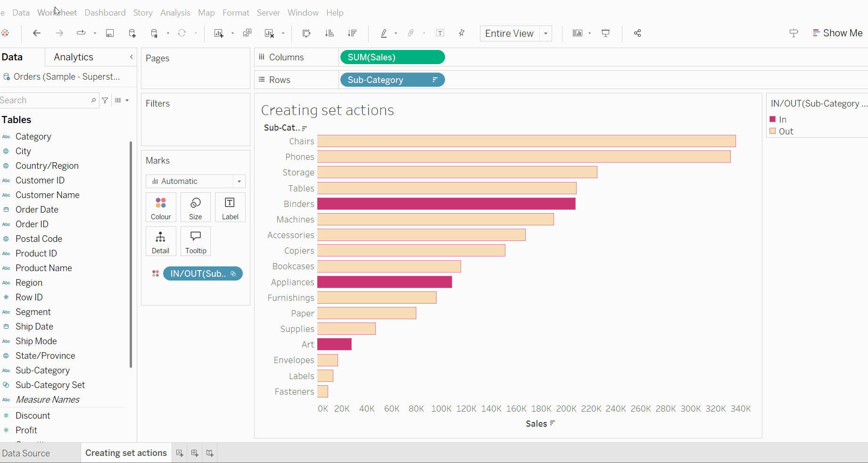
Task: Sort ascending using toolbar sort icon
Action: tap(330, 33)
